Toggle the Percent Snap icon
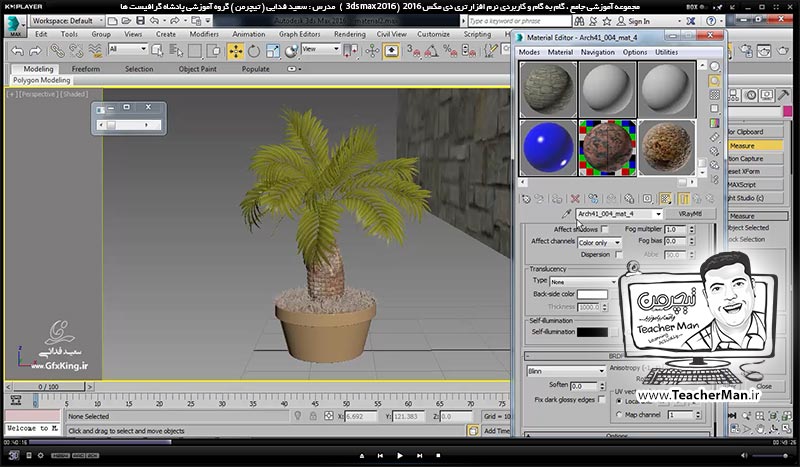This screenshot has width=800, height=467. tap(450, 51)
